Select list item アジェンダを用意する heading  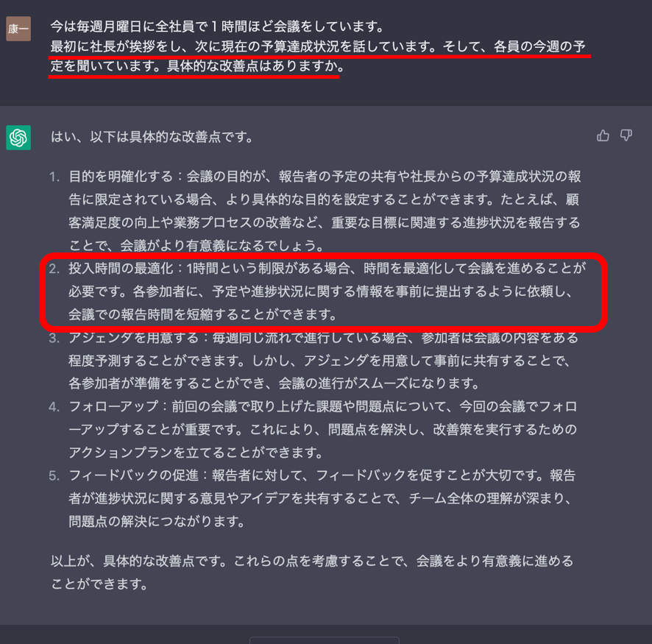pos(133,338)
